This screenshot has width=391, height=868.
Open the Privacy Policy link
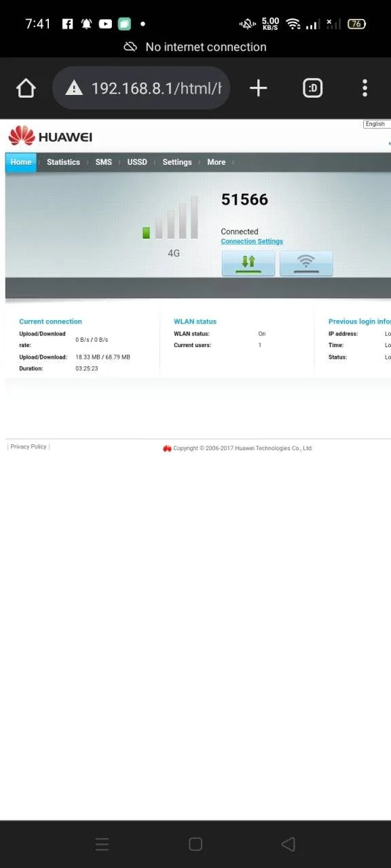click(x=29, y=447)
